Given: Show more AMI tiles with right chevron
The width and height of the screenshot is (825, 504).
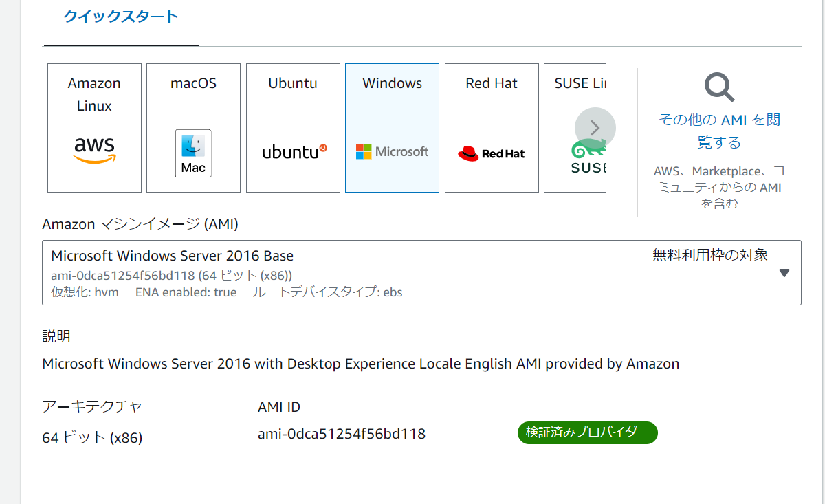Looking at the screenshot, I should [x=595, y=128].
